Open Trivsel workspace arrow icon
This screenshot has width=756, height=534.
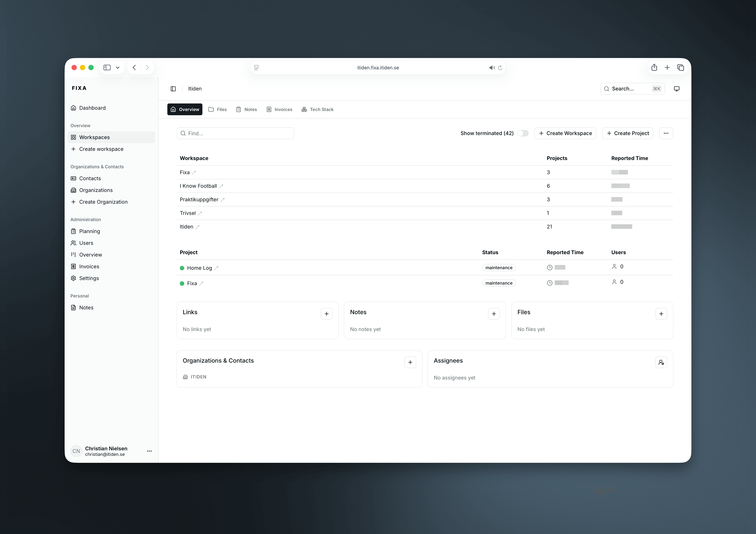200,213
